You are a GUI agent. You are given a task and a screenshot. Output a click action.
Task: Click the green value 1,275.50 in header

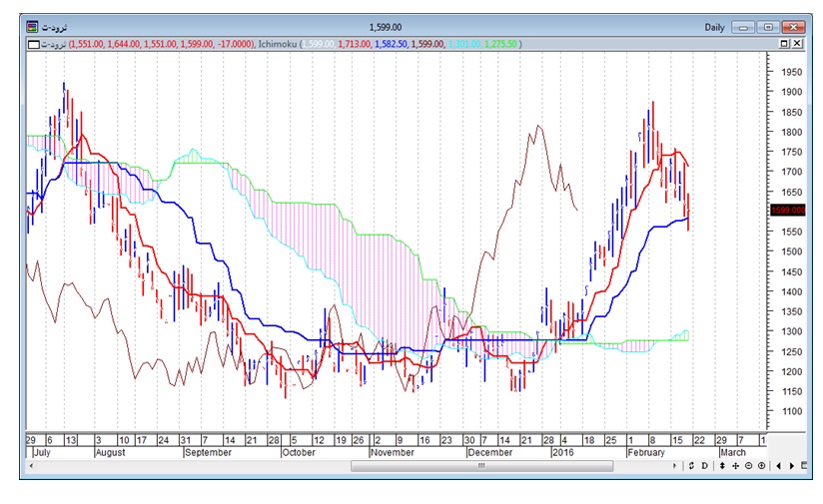tap(500, 44)
